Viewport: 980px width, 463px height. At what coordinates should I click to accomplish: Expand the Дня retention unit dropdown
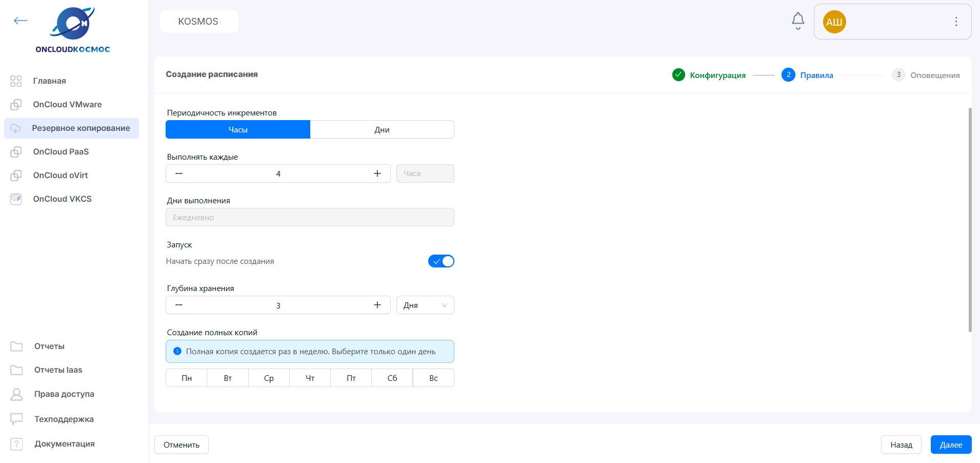tap(425, 305)
